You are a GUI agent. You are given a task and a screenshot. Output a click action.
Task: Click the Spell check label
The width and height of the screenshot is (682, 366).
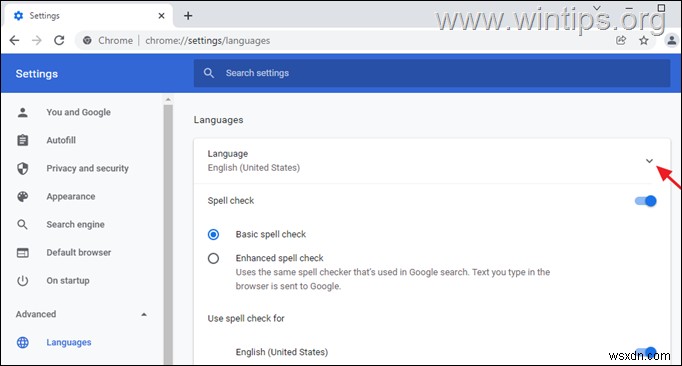(231, 201)
